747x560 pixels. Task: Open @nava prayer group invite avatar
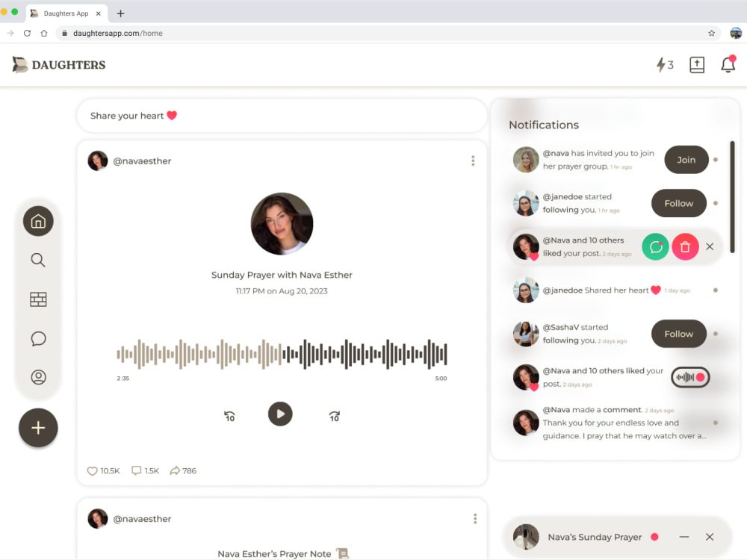point(526,160)
